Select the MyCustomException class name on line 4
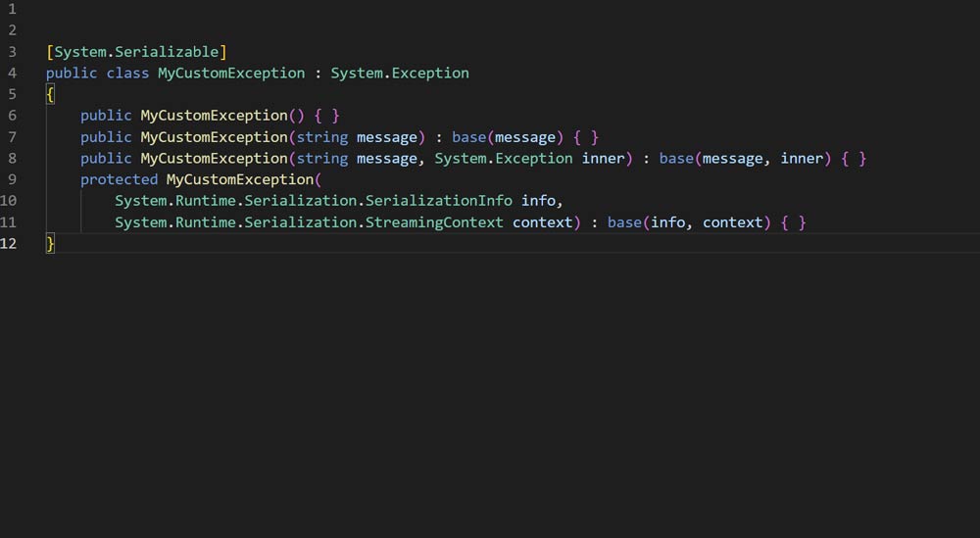 [x=231, y=73]
